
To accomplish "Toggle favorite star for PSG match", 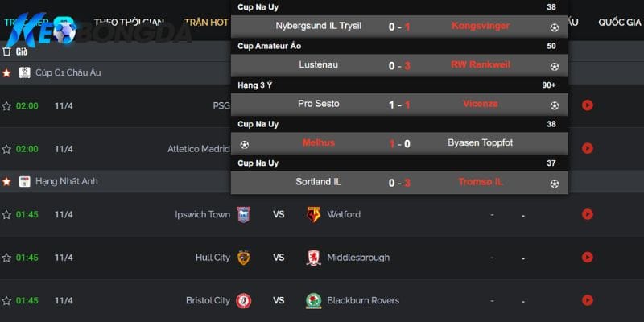I will click(6, 106).
